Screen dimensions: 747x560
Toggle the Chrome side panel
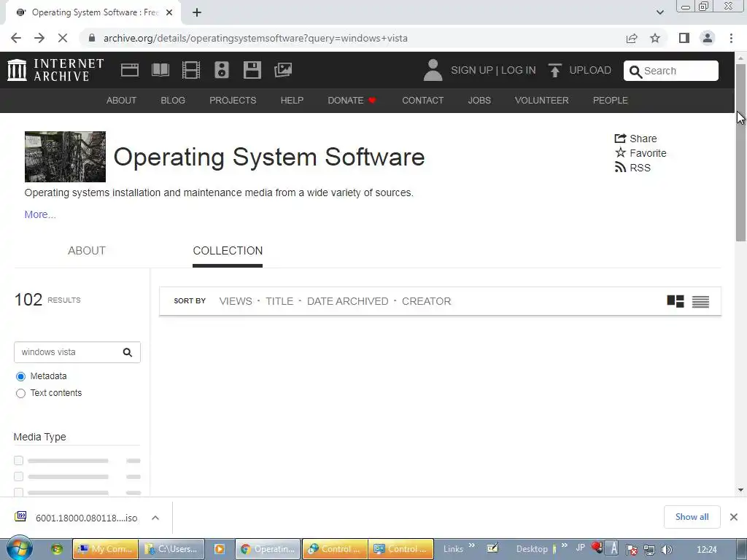(x=684, y=38)
